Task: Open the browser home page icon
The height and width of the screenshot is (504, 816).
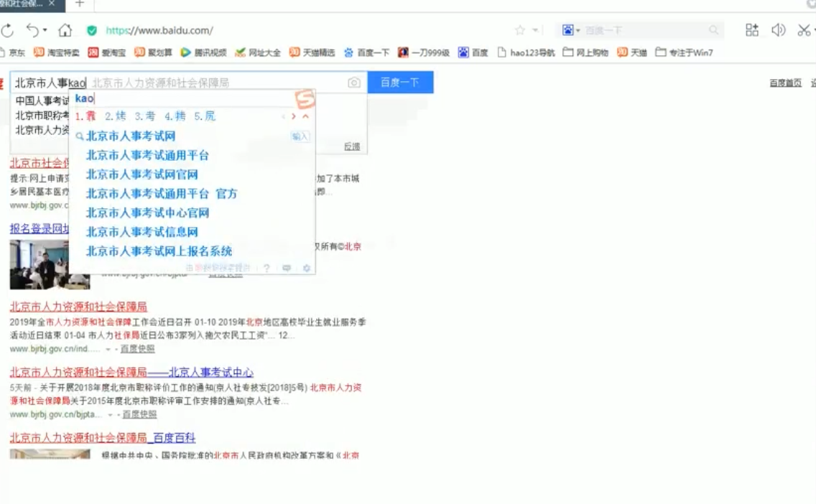Action: pos(65,30)
